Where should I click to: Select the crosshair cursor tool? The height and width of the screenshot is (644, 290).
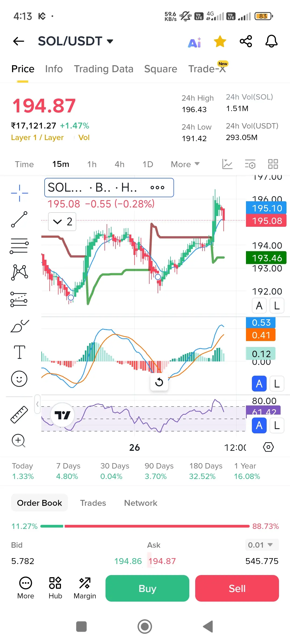(19, 193)
